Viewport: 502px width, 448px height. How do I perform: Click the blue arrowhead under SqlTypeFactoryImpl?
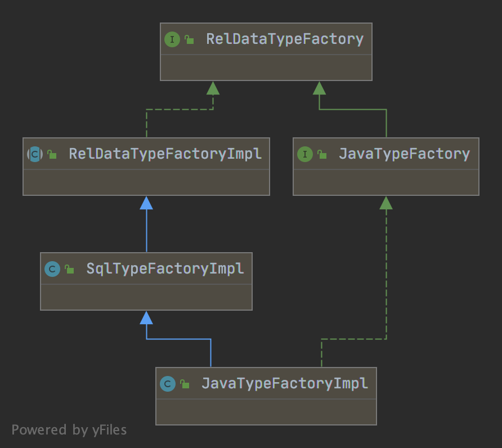tap(146, 317)
